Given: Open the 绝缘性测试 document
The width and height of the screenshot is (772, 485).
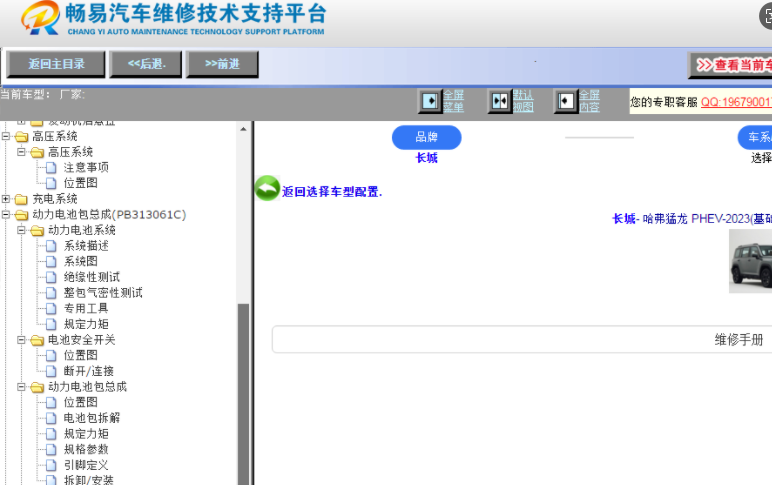Looking at the screenshot, I should point(92,277).
